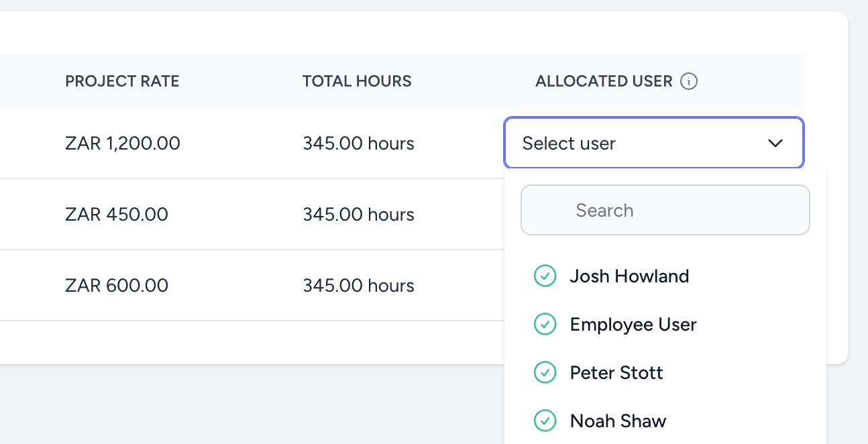The height and width of the screenshot is (444, 868).
Task: Click the green checkmark beside Noah Shaw
Action: pos(545,421)
